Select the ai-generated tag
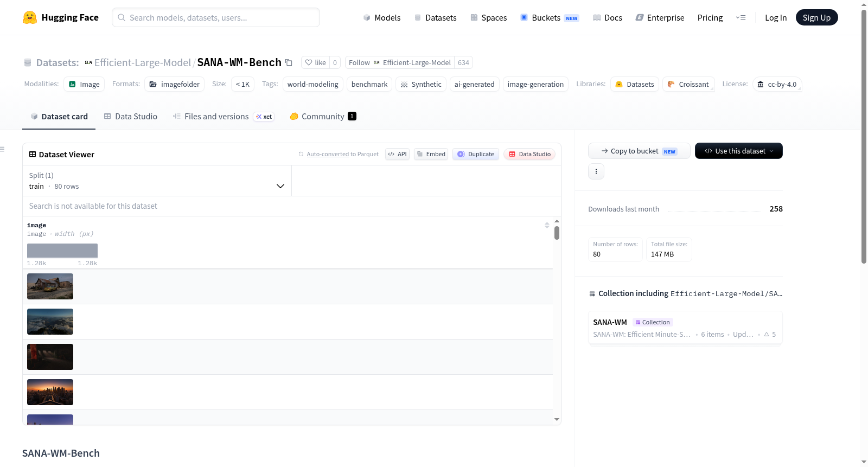The width and height of the screenshot is (868, 467). [475, 84]
